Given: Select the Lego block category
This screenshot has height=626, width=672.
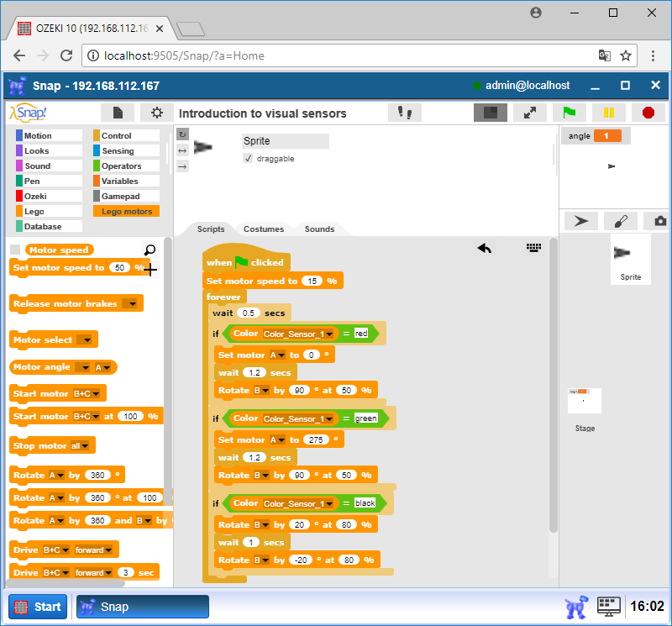Looking at the screenshot, I should click(x=49, y=211).
